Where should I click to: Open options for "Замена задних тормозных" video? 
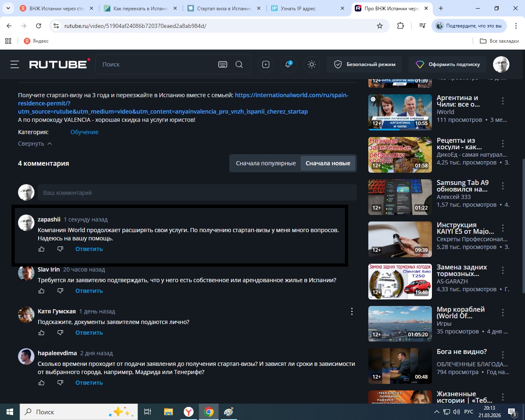coord(503,270)
